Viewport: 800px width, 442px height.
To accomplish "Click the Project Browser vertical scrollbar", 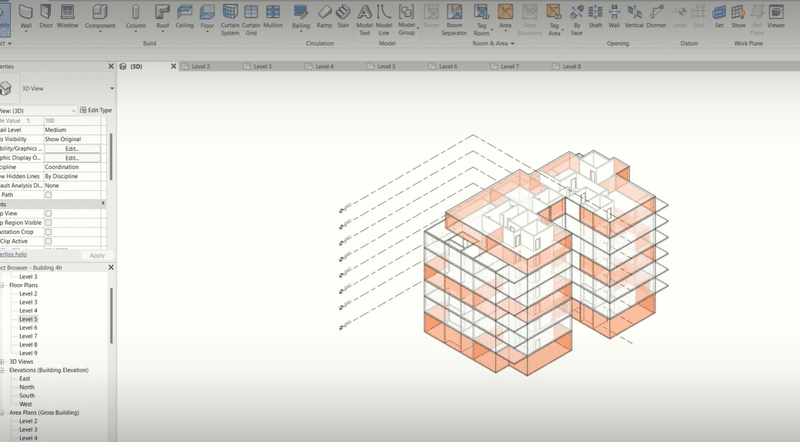I will (111, 315).
